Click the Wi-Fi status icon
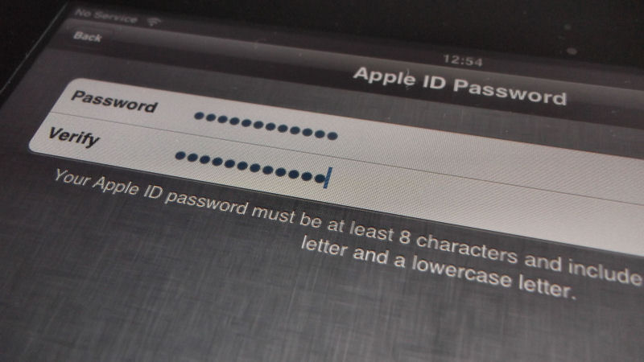 tap(154, 22)
